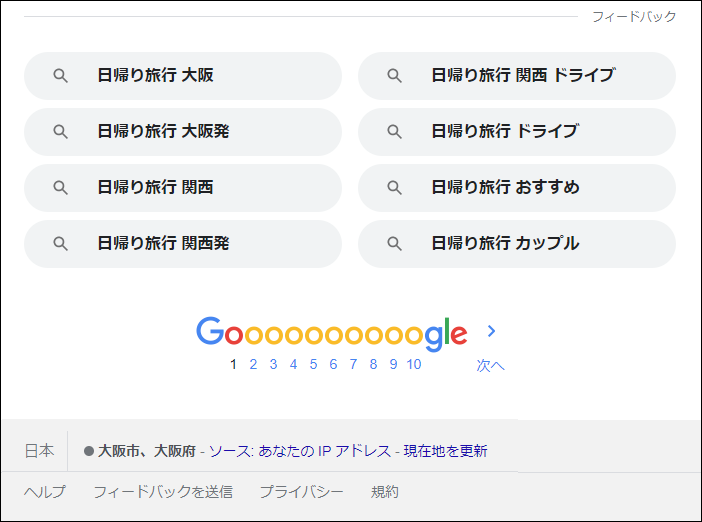The height and width of the screenshot is (522, 702).
Task: Click magnifier icon beside 日帰り旅行 関西発
Action: pos(60,244)
